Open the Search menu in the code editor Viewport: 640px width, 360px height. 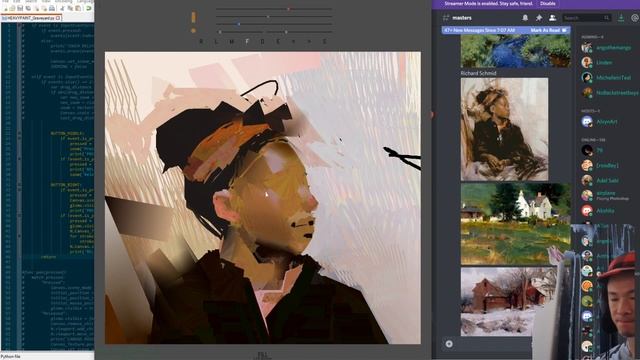[x=31, y=2]
